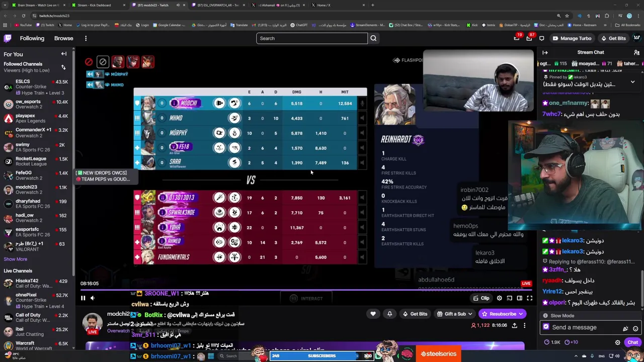Share the stream via share icon
This screenshot has width=644, height=362.
514,325
